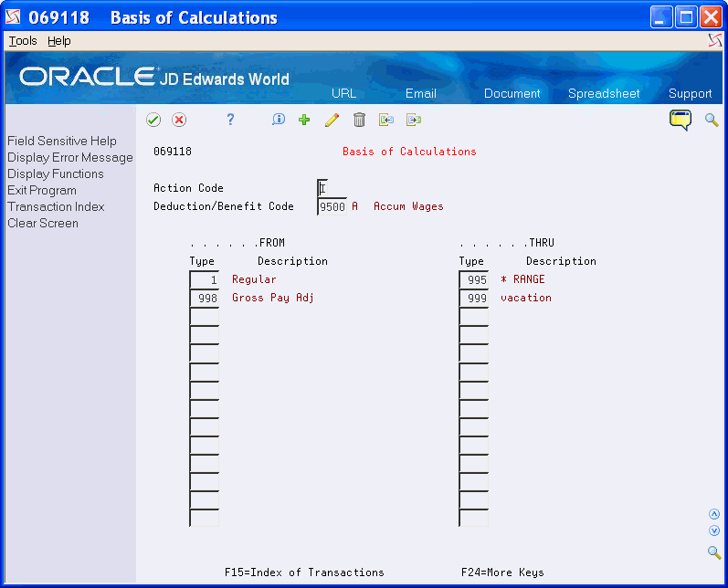
Task: Open the yellow speech bubble notes icon
Action: point(681,120)
